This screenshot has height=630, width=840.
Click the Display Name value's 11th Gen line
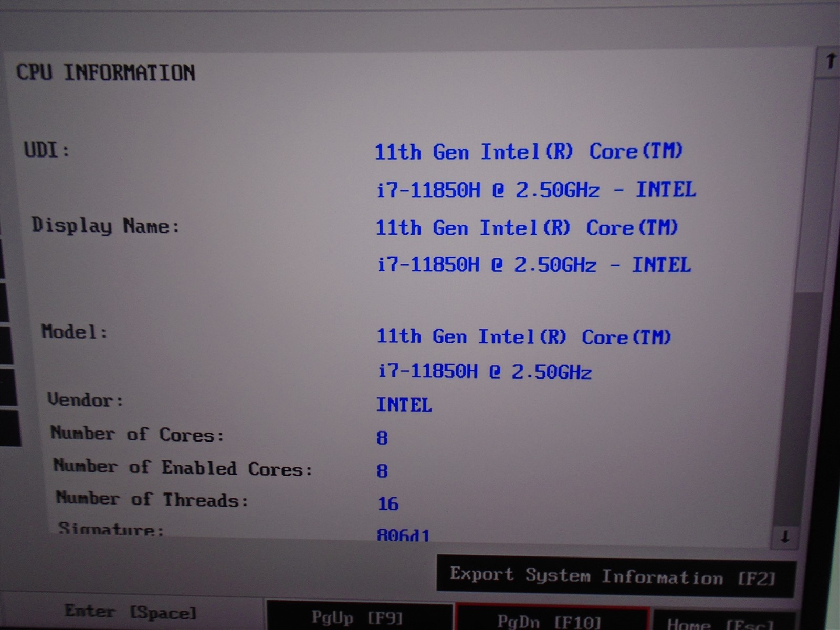pyautogui.click(x=527, y=228)
